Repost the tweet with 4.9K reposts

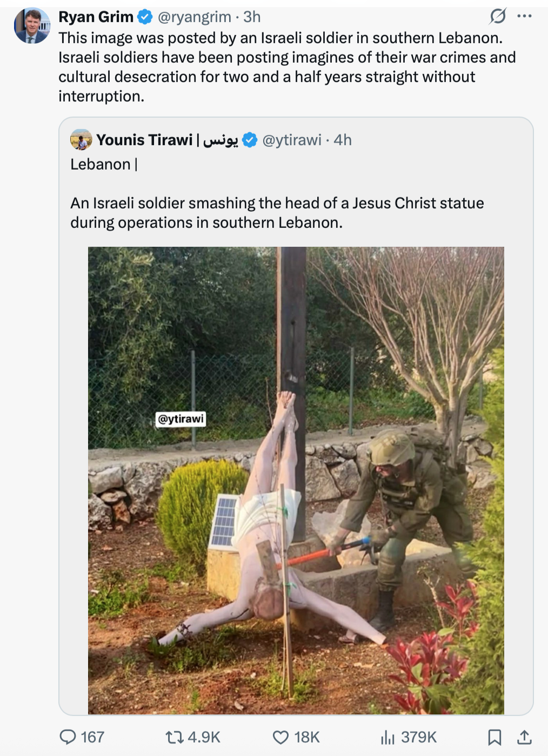point(174,737)
